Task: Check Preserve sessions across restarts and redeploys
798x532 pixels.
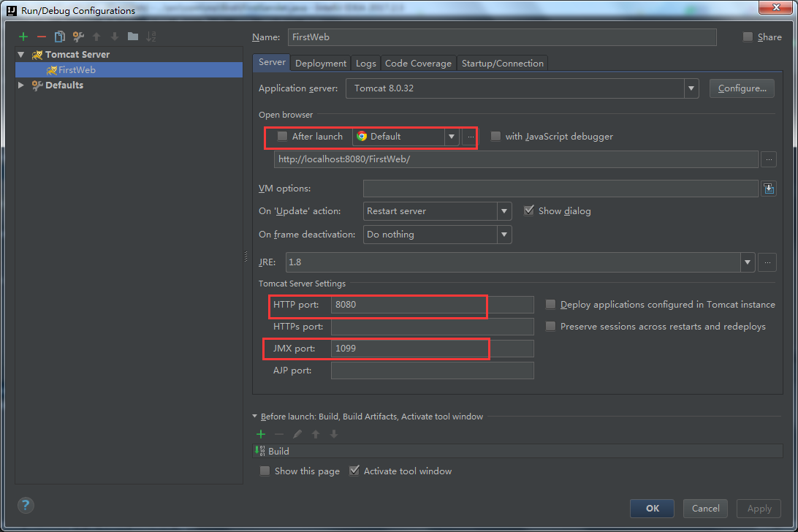Action: pos(551,327)
